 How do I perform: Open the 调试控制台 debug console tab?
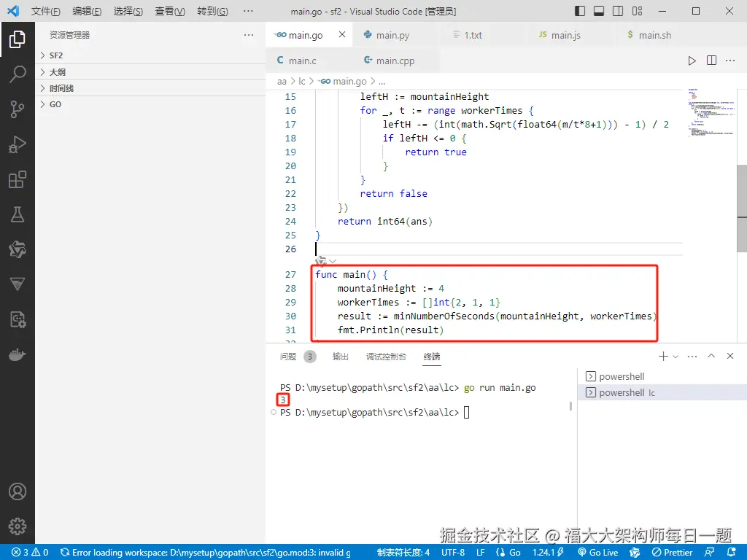(386, 356)
